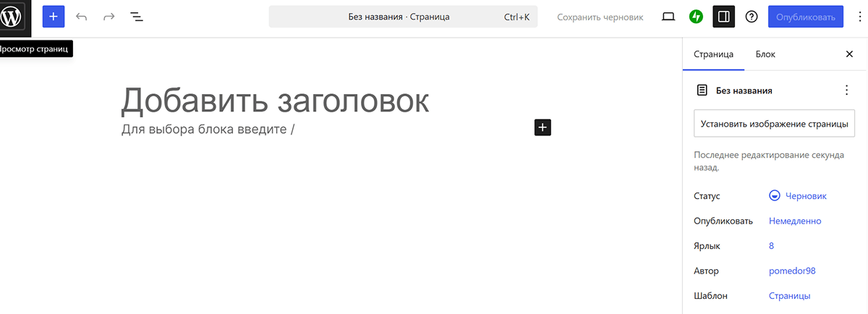Image resolution: width=868 pixels, height=314 pixels.
Task: Click the Ярлык label
Action: [707, 246]
